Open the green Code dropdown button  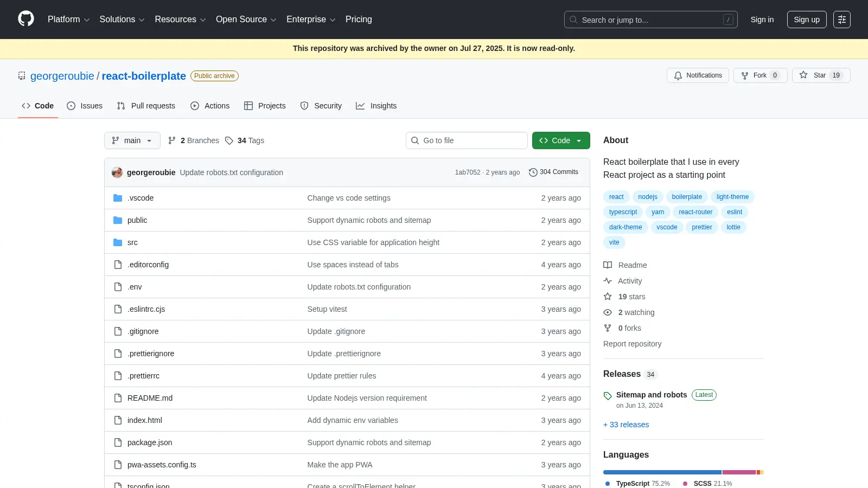pos(561,140)
